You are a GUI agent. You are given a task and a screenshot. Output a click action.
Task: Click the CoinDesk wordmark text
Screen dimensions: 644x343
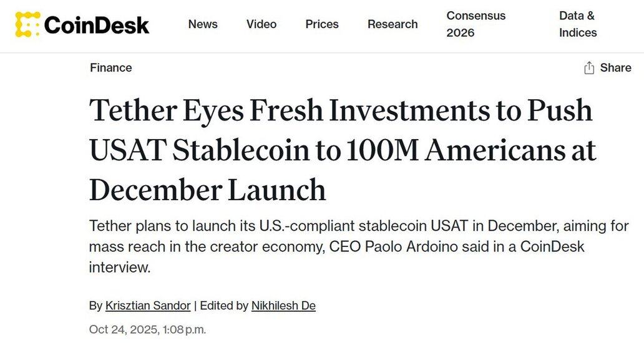tap(97, 25)
